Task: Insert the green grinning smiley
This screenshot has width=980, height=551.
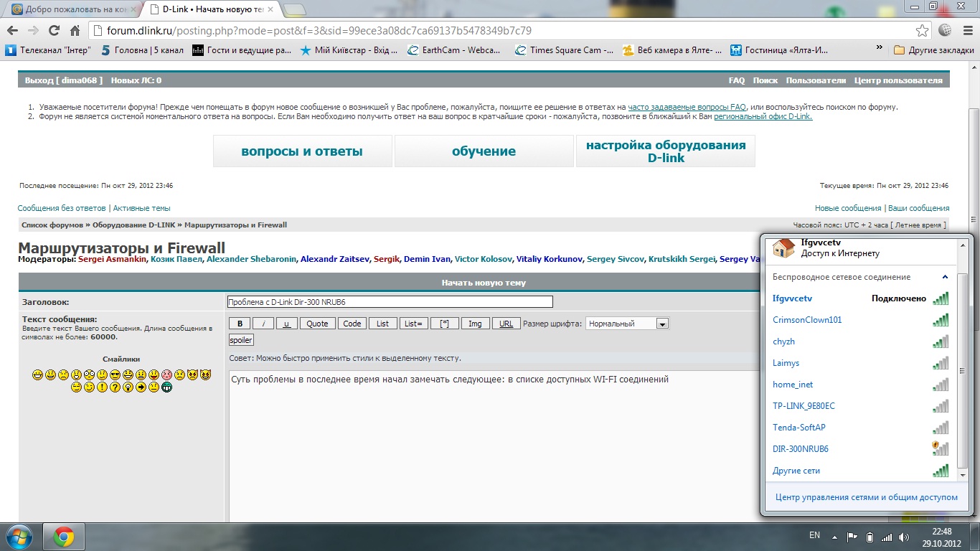Action: 166,387
